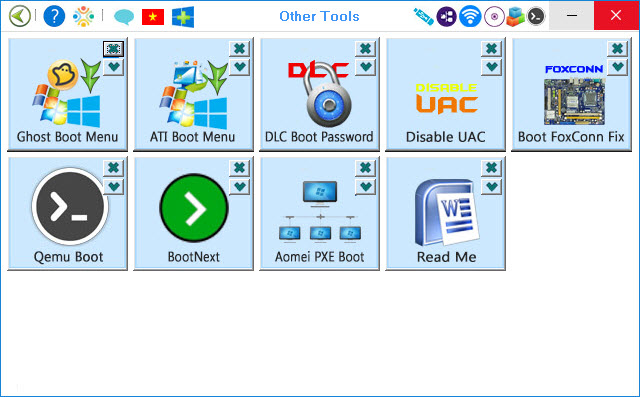Launch ATI Boot Menu tile
This screenshot has width=640, height=397.
point(193,94)
